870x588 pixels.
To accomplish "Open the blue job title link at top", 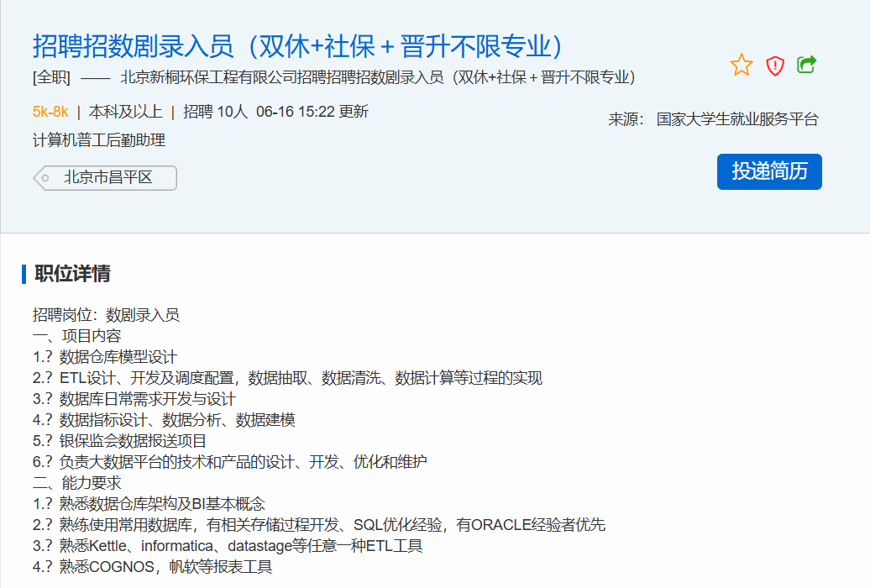I will pos(297,45).
